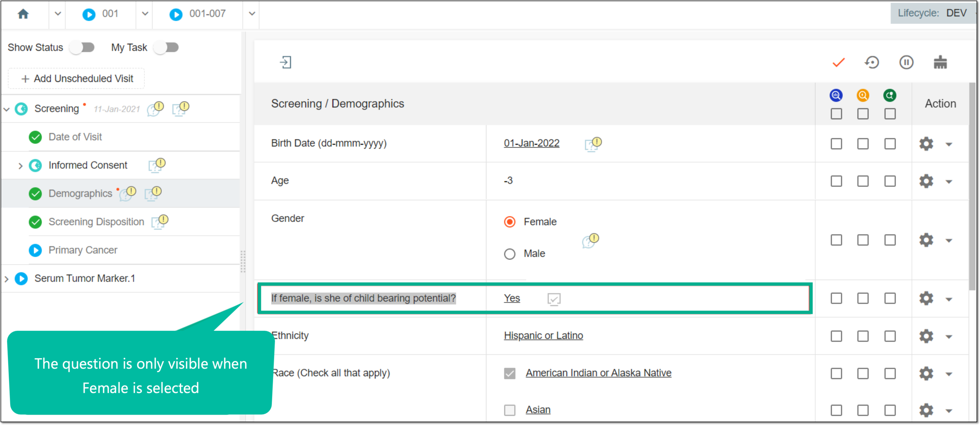
Task: Click Screening Disposition query alert icon
Action: pyautogui.click(x=160, y=222)
